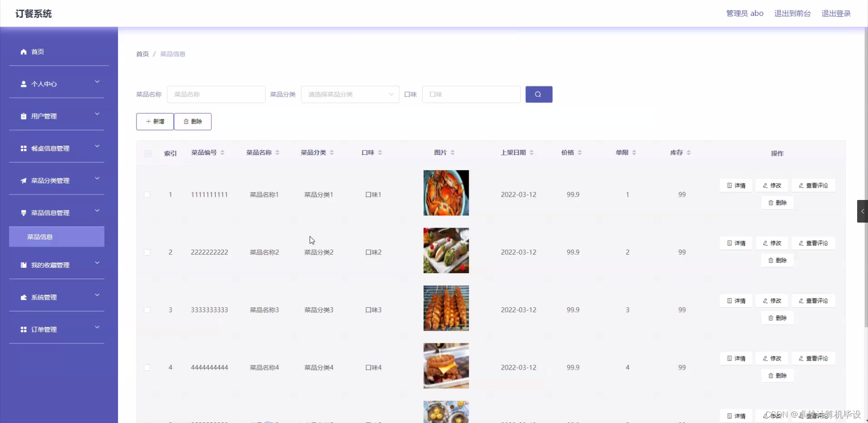Open 首页 from the breadcrumb

coord(142,54)
